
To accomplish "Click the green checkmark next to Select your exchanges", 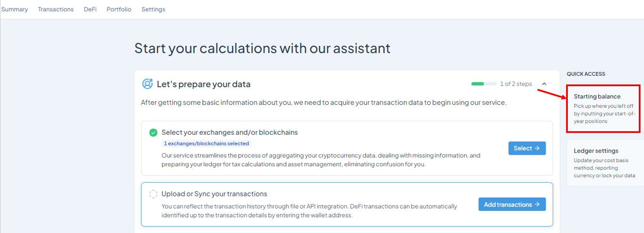I will tap(153, 133).
